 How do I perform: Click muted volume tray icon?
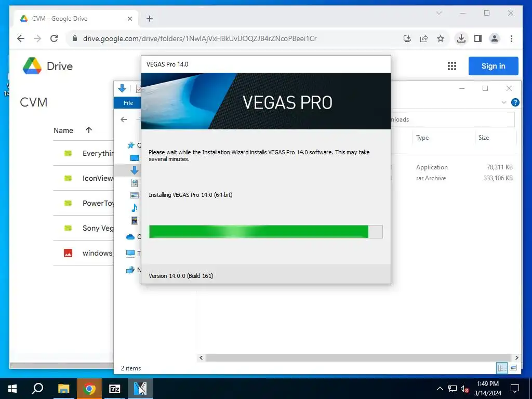(465, 389)
